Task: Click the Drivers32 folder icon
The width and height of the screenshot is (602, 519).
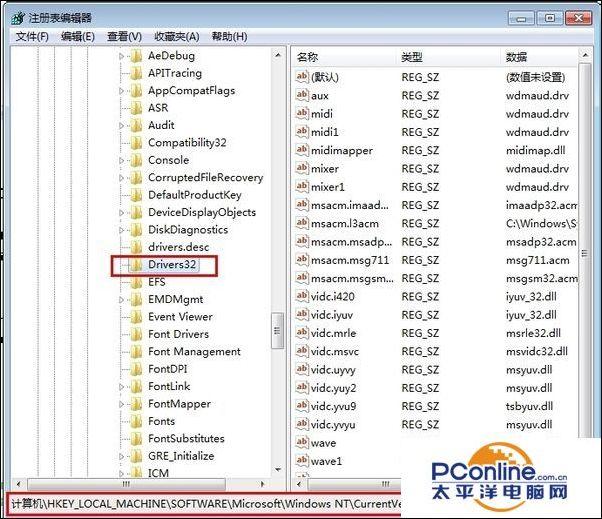Action: pos(136,264)
